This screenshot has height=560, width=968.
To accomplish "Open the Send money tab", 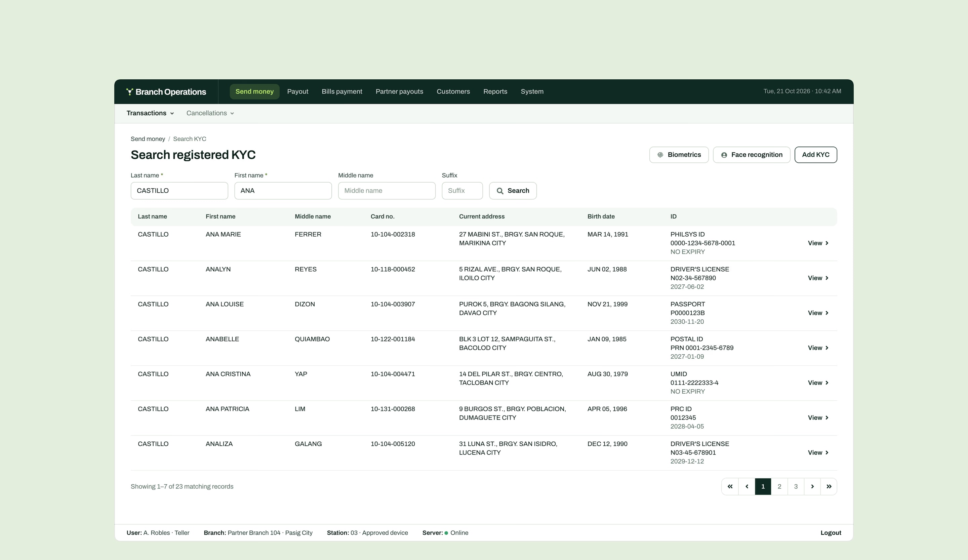I will 254,91.
